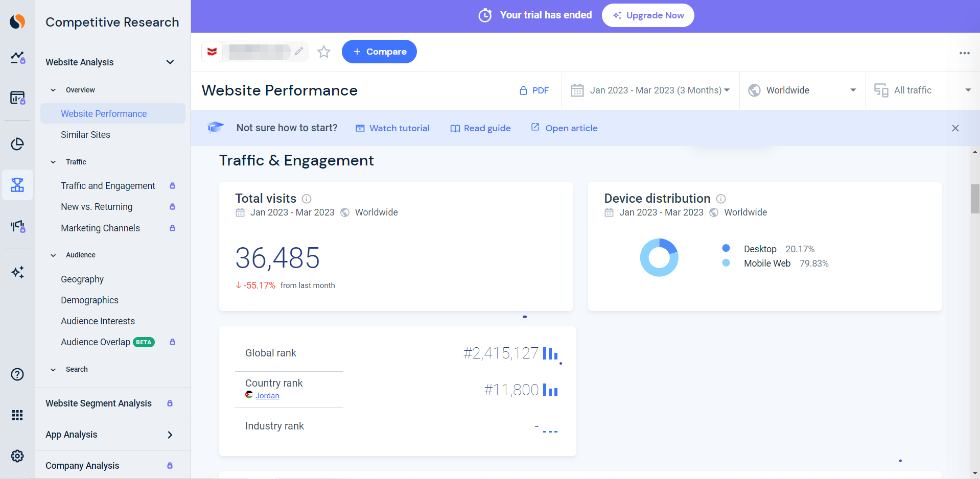Click the Device distribution info icon
980x479 pixels.
pos(721,199)
